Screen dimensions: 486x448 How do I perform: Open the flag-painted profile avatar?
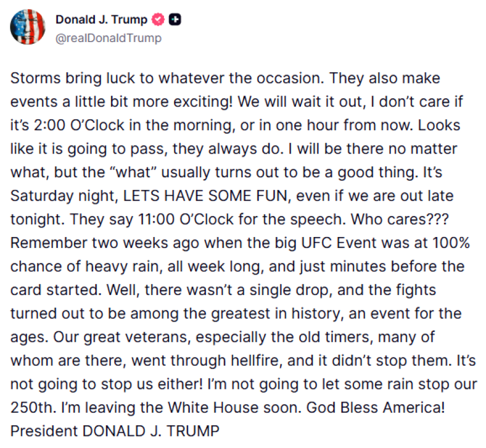point(28,27)
